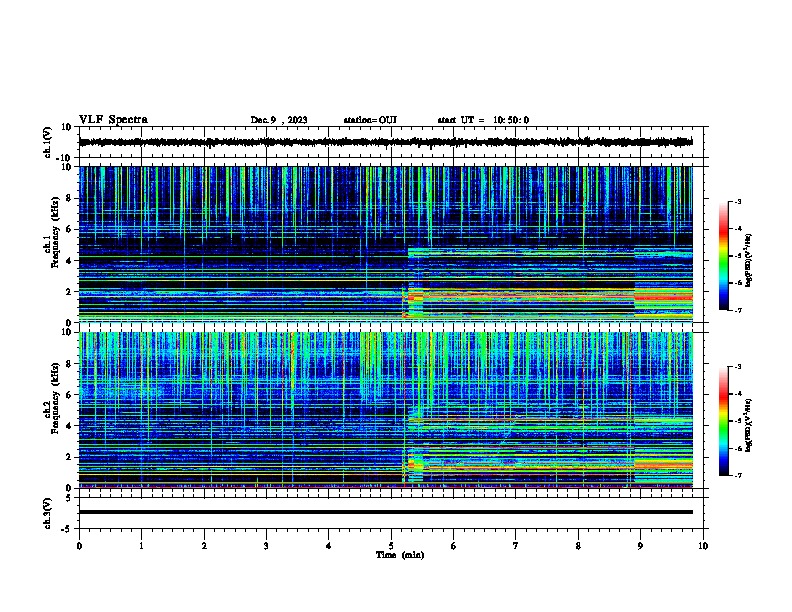Click time axis tick label "10"

[703, 546]
